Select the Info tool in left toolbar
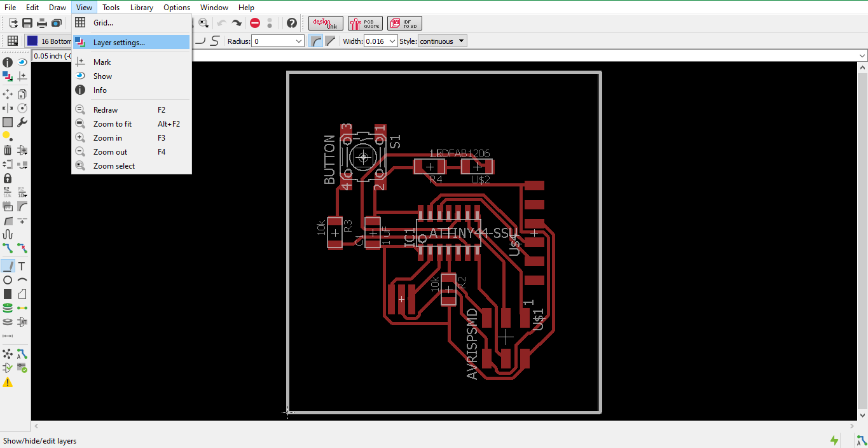The height and width of the screenshot is (448, 868). click(8, 62)
